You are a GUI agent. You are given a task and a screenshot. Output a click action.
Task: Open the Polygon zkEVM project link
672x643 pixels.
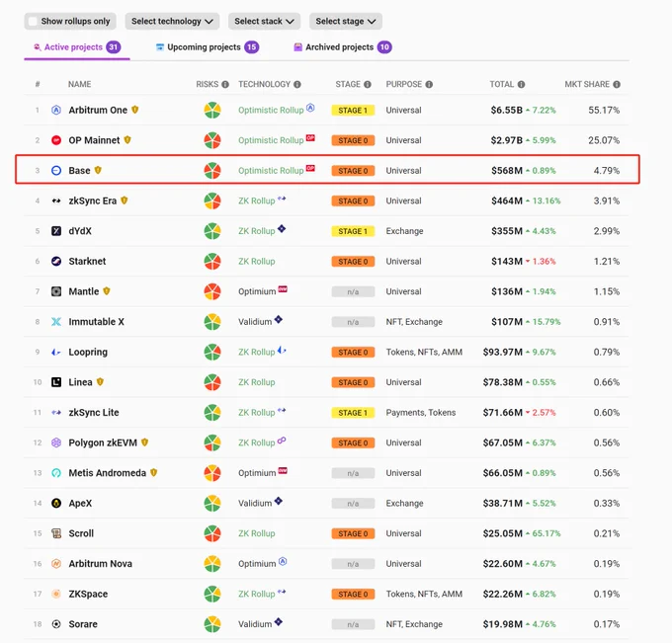coord(103,442)
